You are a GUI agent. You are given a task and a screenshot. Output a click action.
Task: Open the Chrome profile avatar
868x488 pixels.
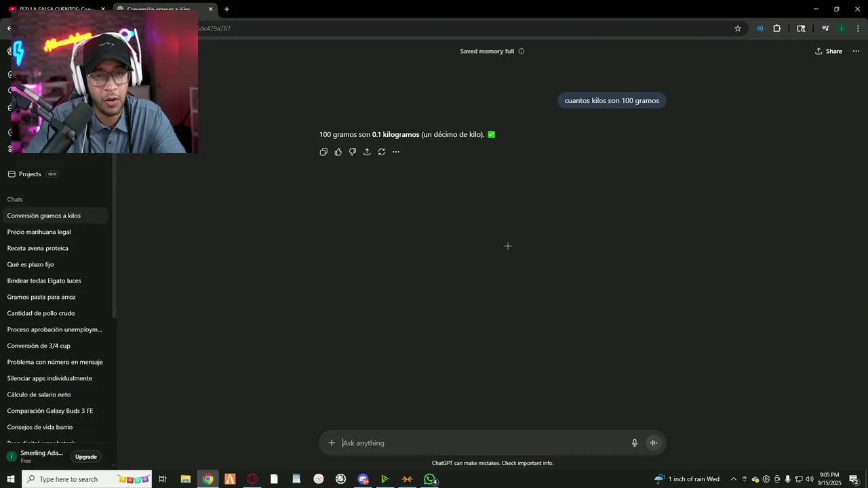(842, 28)
